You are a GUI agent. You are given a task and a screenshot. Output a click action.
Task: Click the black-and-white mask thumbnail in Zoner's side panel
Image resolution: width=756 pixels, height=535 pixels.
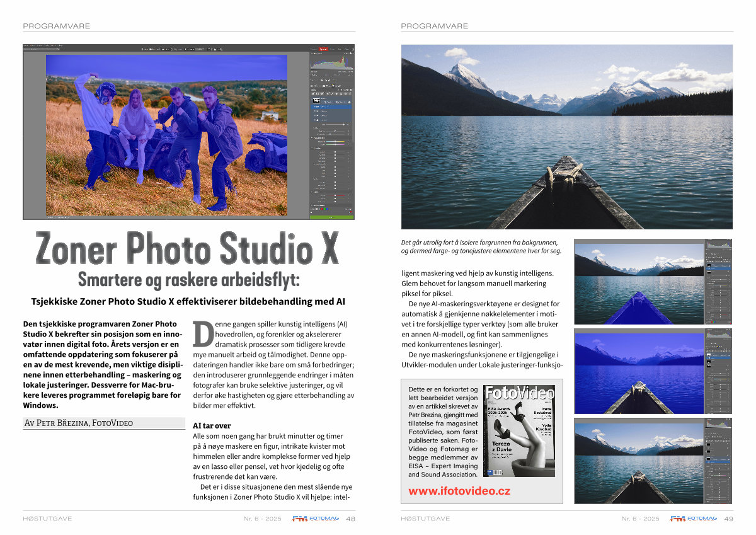point(316,100)
